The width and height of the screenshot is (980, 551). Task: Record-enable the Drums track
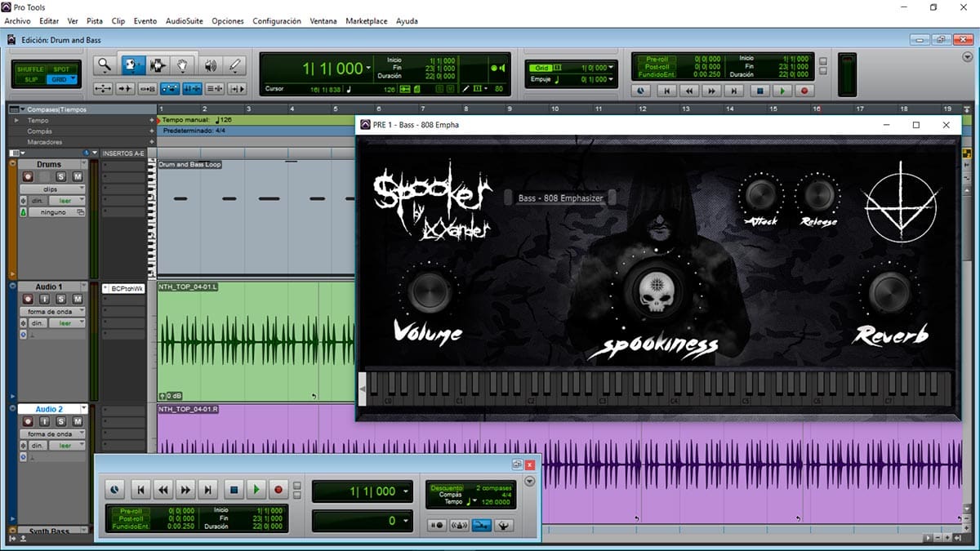[27, 177]
